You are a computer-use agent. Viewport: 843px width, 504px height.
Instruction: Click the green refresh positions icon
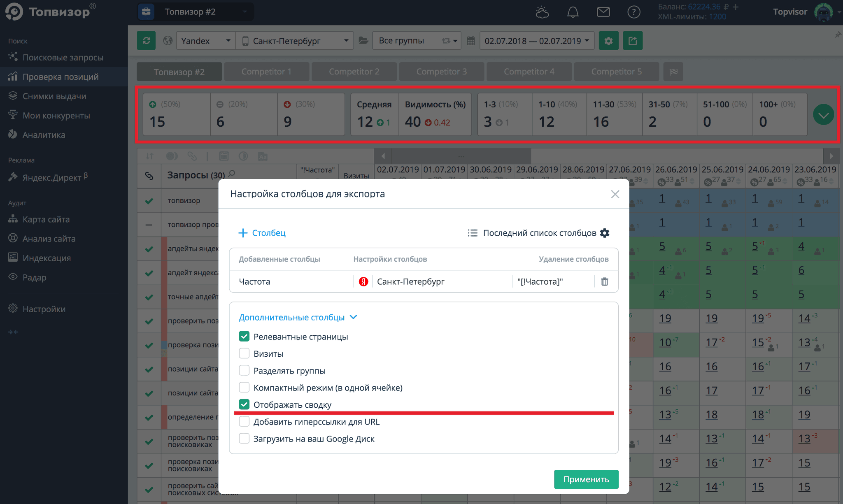point(146,41)
